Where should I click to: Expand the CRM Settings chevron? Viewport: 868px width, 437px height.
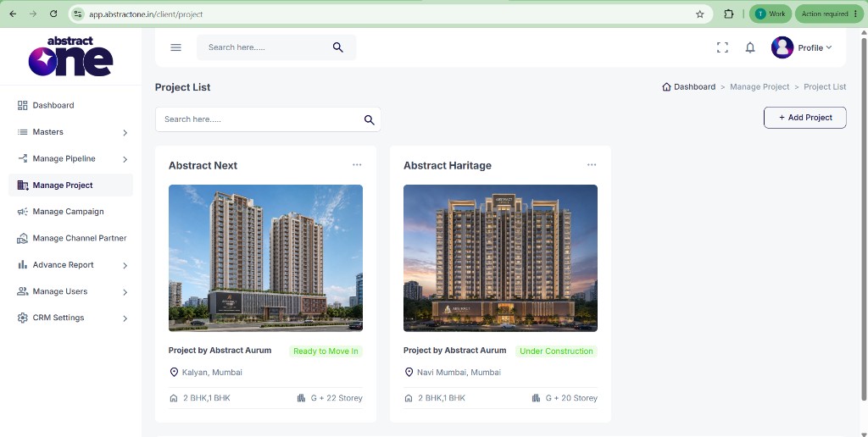coord(125,318)
